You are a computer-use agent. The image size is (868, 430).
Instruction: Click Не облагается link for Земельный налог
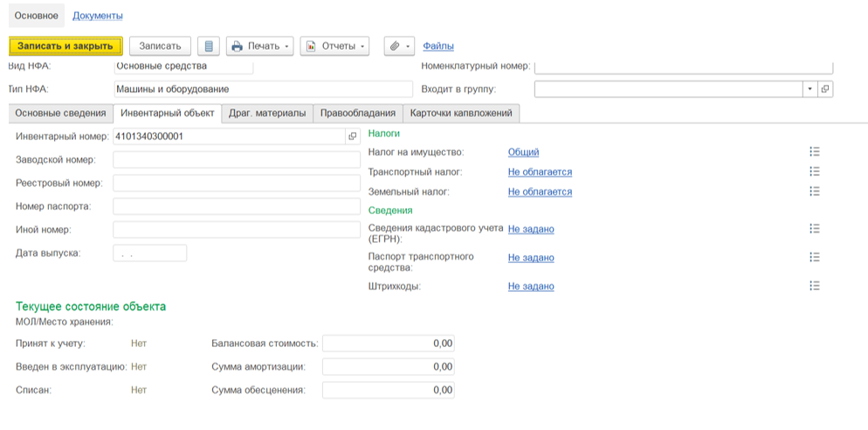pos(541,191)
